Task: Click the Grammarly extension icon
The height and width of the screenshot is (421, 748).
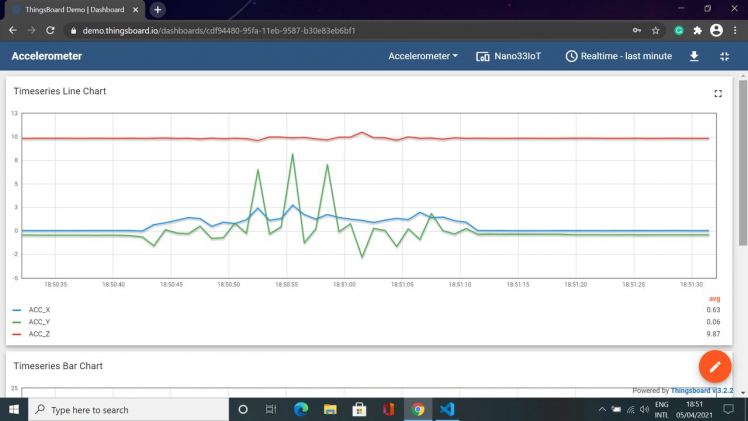Action: 678,30
